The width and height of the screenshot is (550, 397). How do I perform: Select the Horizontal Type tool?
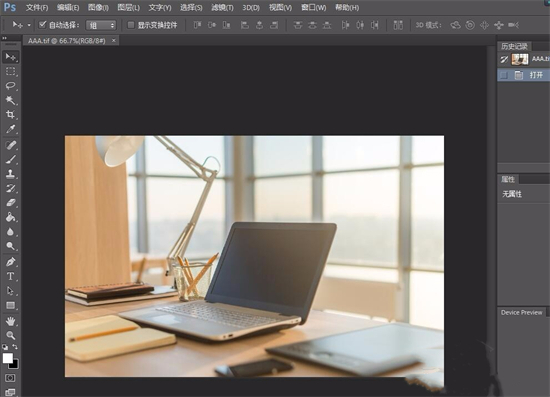point(11,276)
